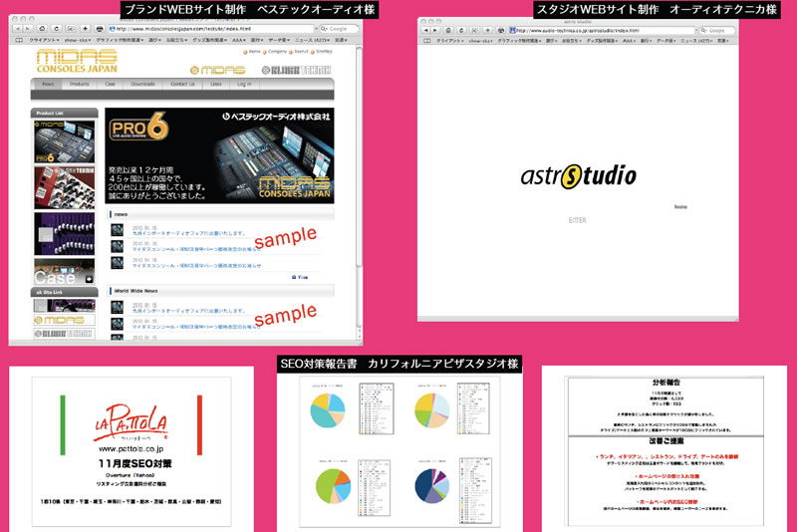797x532 pixels.
Task: Click the astro studio logo
Action: 578,176
